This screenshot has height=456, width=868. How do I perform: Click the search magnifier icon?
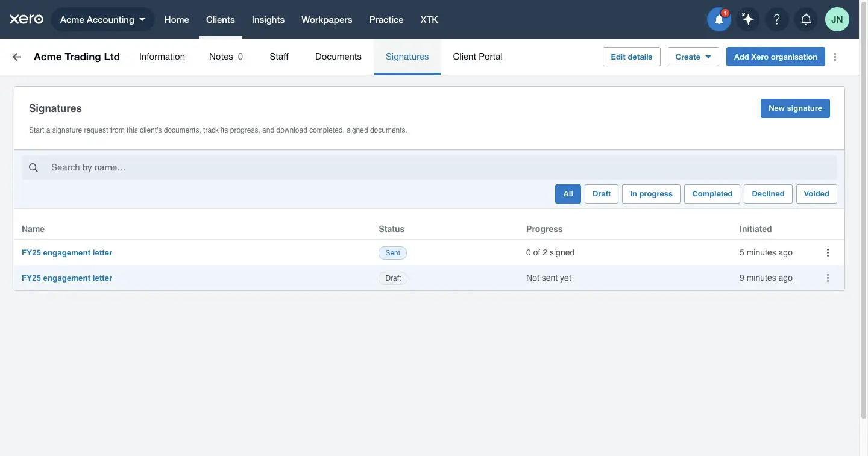pos(34,167)
